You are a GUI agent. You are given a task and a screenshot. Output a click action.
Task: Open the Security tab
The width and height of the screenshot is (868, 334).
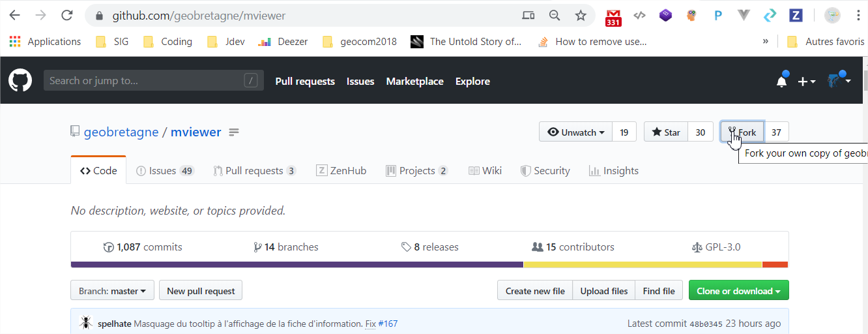545,171
